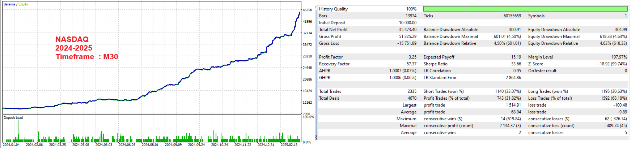Click the consecutive loss value "-409.74 (45)"

coord(616,126)
